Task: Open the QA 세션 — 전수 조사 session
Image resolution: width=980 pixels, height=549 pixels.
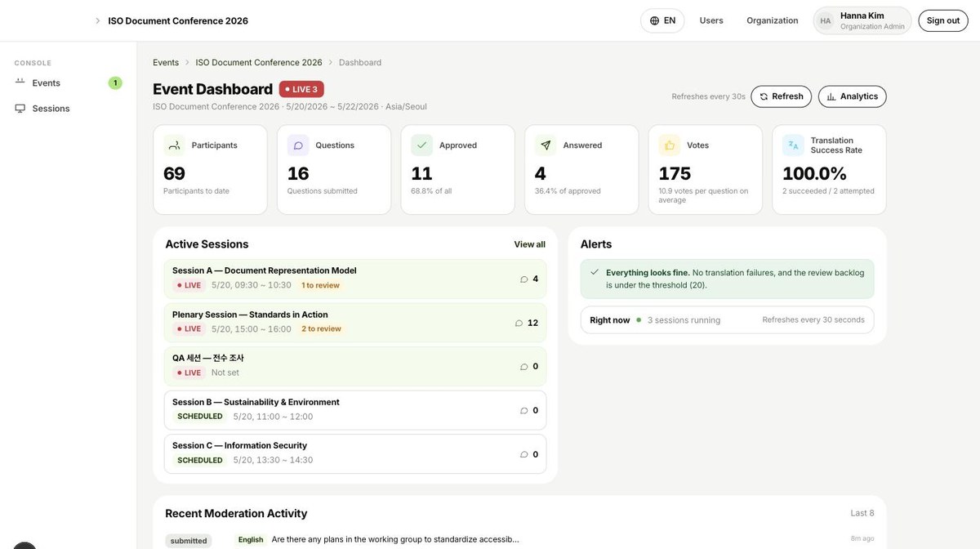Action: tap(355, 366)
